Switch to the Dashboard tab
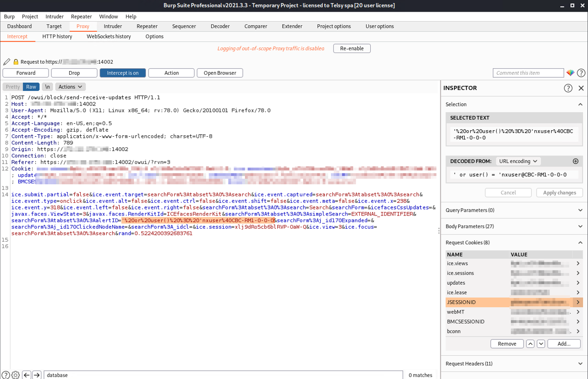This screenshot has width=588, height=379. [x=20, y=26]
